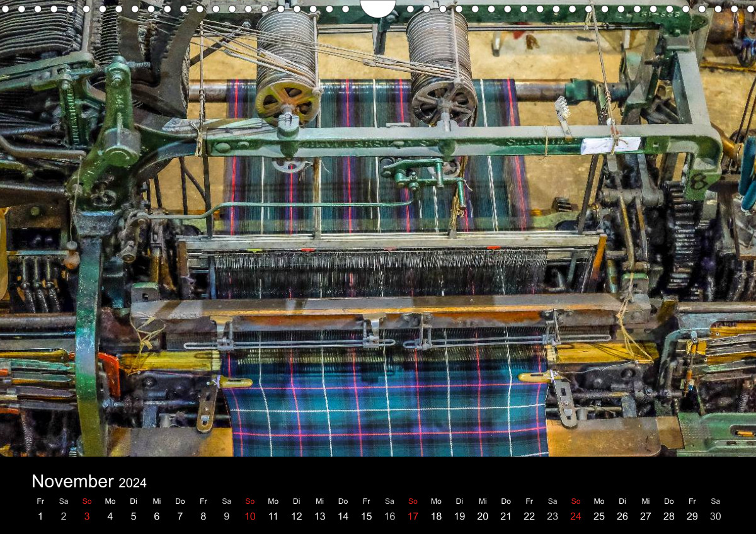Select date 25 in the calendar strip
The image size is (756, 534).
[x=599, y=516]
